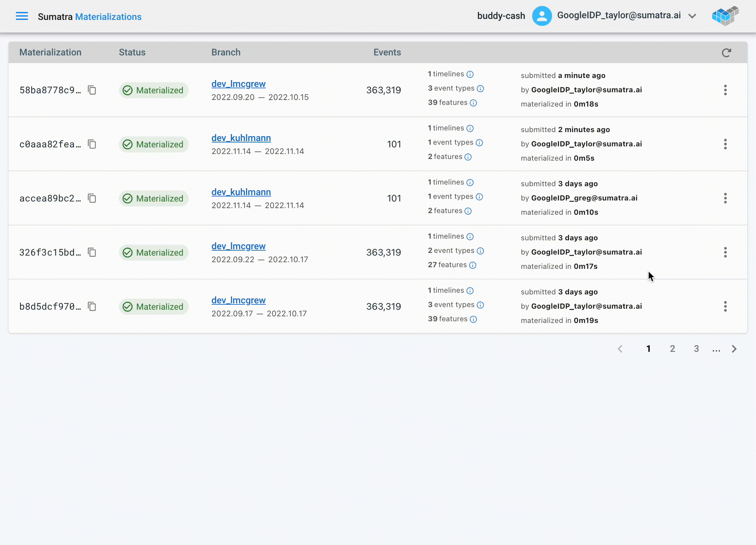This screenshot has height=545, width=756.
Task: Open dev_lmcgrew branch link in first row
Action: point(238,84)
